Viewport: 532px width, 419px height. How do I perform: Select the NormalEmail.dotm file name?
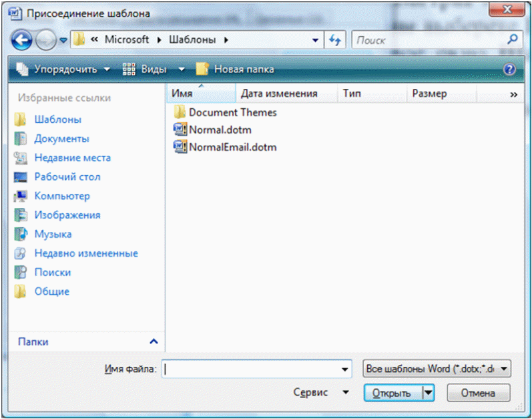tap(233, 147)
